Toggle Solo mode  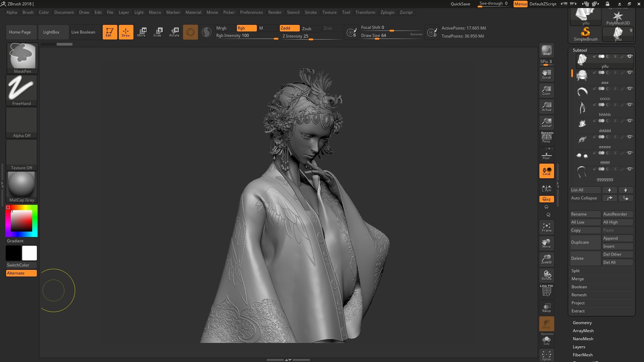(x=546, y=340)
